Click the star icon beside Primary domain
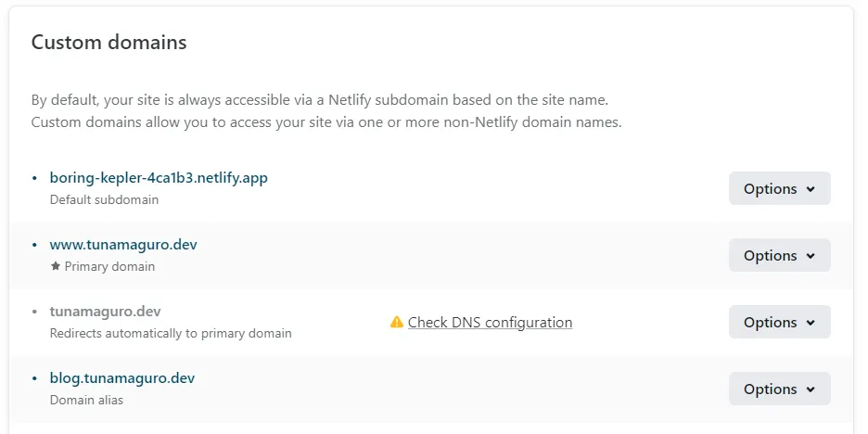868x434 pixels. point(56,266)
